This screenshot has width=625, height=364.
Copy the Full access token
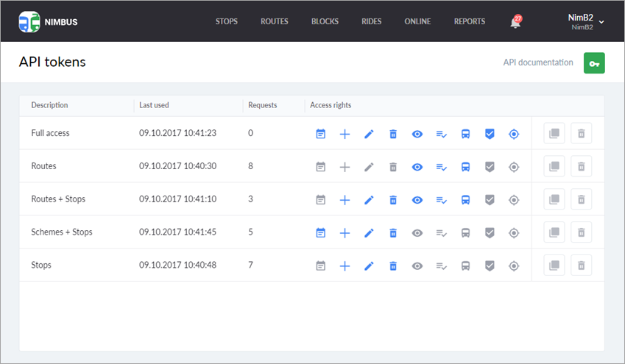point(554,133)
